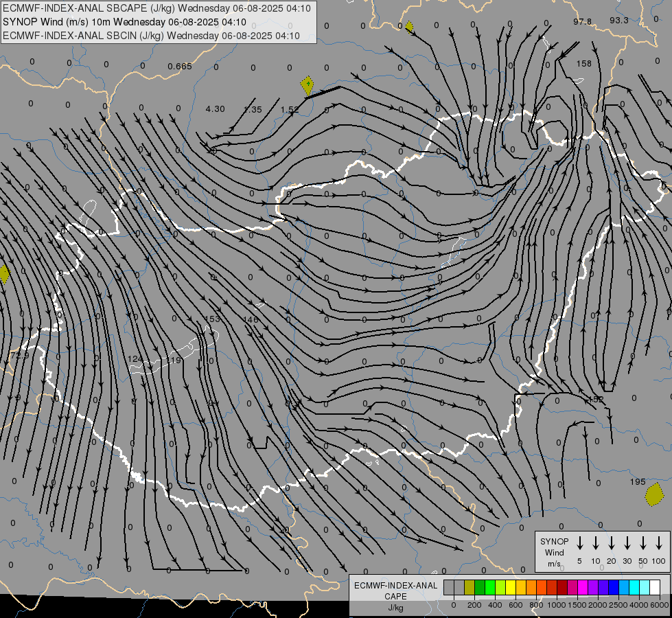The image size is (672, 618).
Task: Click the 30 m/s wind arrow in legend
Action: click(x=627, y=542)
